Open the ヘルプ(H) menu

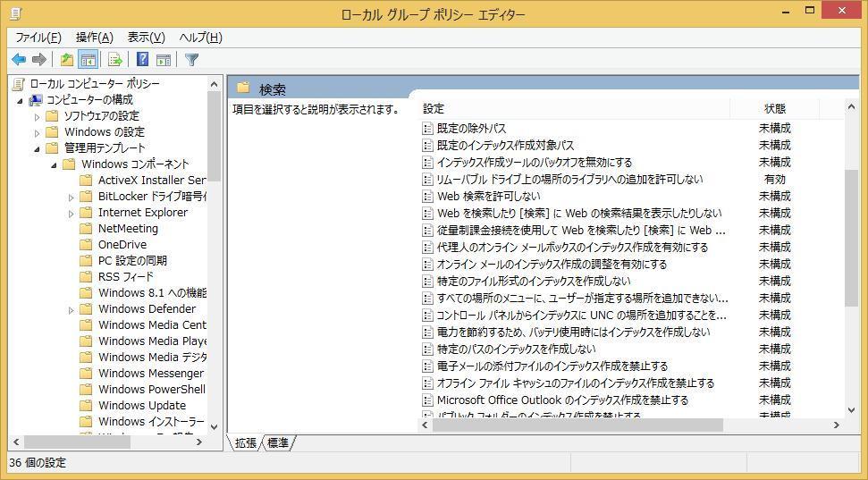pyautogui.click(x=200, y=37)
